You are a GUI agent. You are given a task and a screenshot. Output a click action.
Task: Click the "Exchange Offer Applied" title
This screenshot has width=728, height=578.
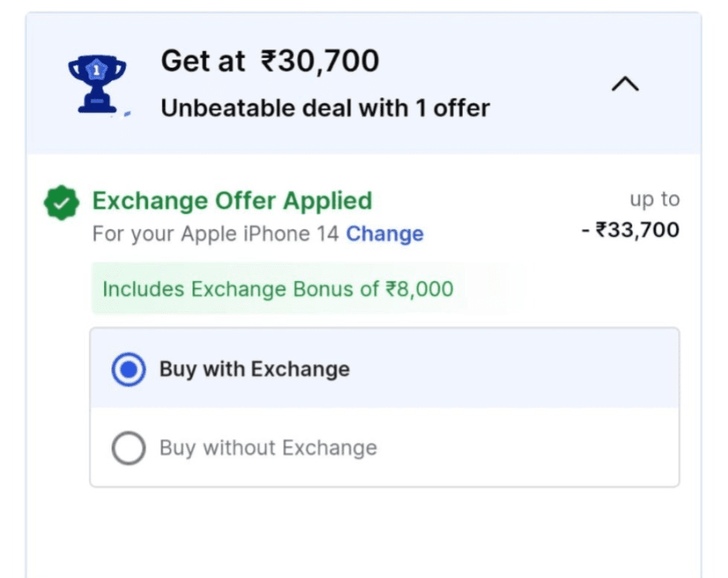232,201
